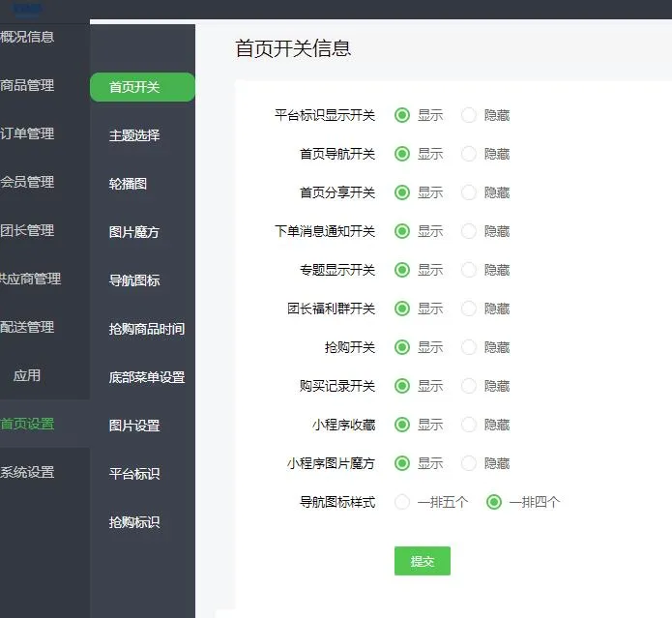This screenshot has height=618, width=672.
Task: Choose 隐藏 for 团长福利群开关
Action: click(468, 309)
